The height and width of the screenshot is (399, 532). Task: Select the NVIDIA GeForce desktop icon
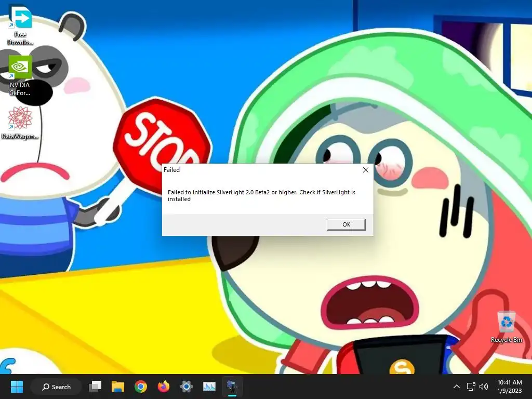coord(20,76)
